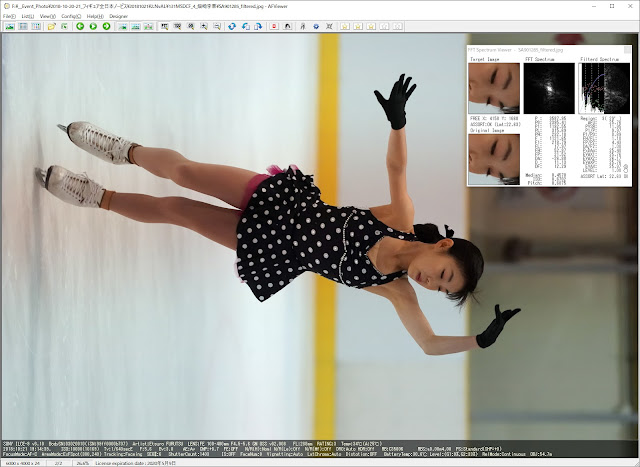
Task: Switch to split list view mode
Action: click(23, 26)
